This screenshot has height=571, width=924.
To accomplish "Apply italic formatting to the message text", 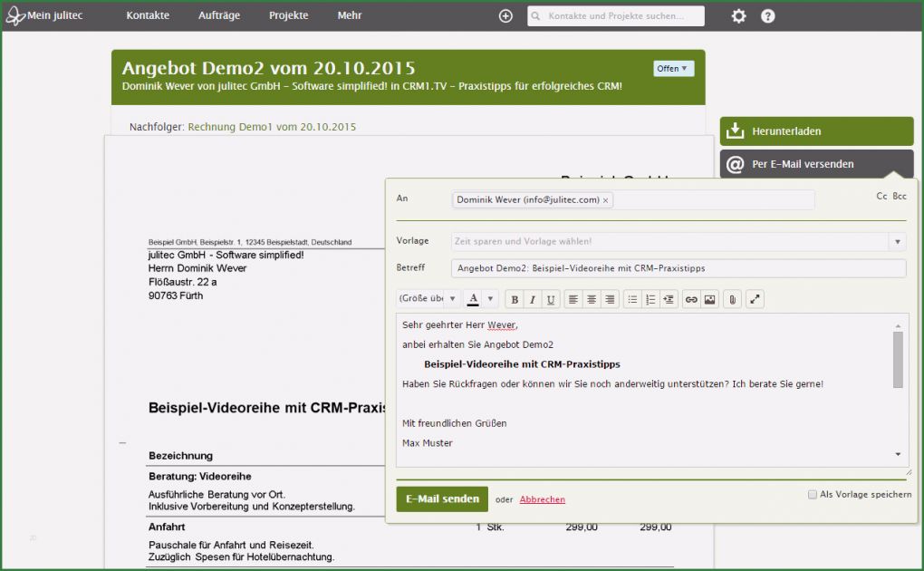I will 533,299.
